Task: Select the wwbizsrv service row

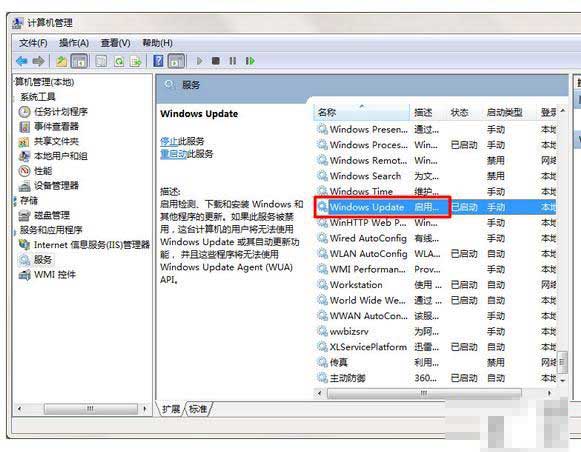Action: (x=436, y=331)
